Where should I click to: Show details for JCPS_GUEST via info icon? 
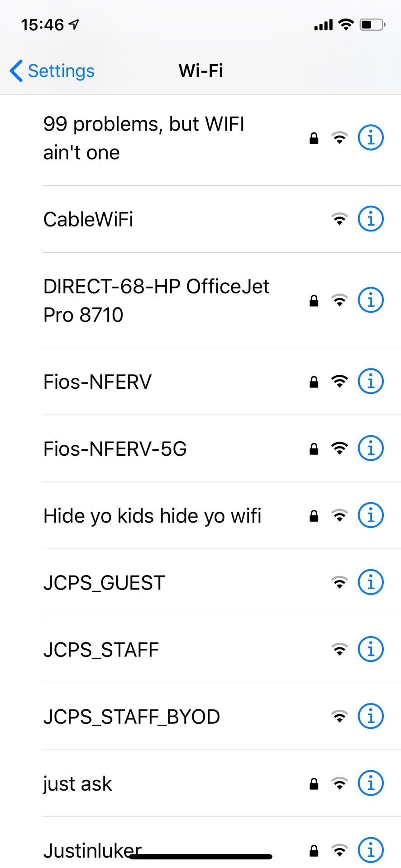tap(371, 582)
